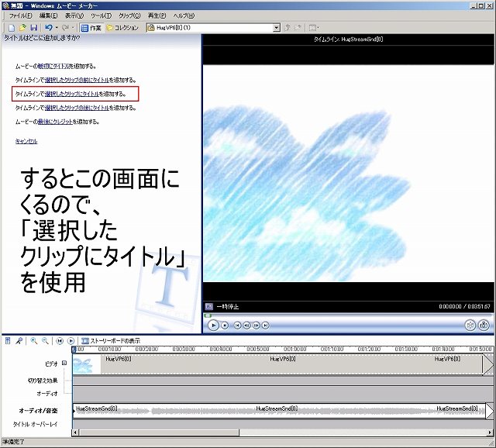
Task: Click the Undo arrow icon
Action: click(48, 28)
